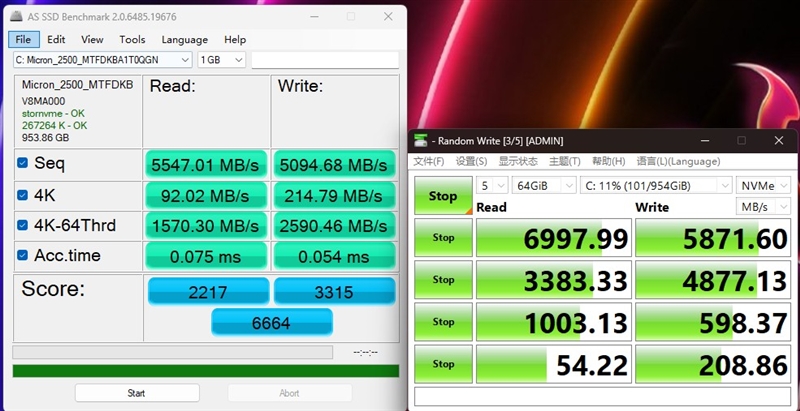Click the CrystalDiskMark read result 3383.33
The width and height of the screenshot is (800, 411).
click(x=554, y=280)
